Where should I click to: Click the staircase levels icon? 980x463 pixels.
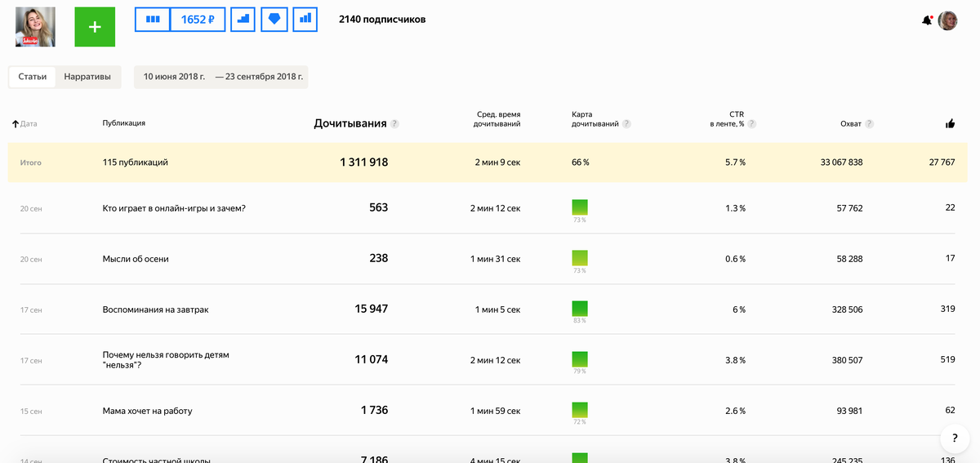[243, 20]
